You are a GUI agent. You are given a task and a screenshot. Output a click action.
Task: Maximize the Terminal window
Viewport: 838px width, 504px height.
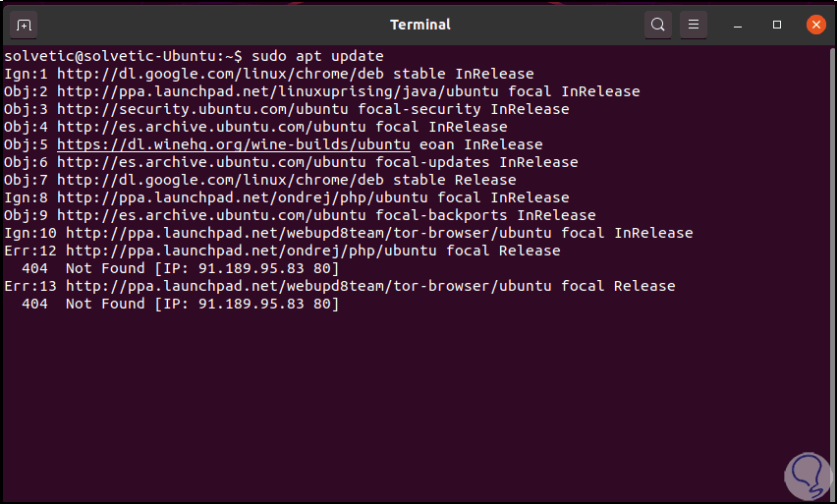coord(777,25)
